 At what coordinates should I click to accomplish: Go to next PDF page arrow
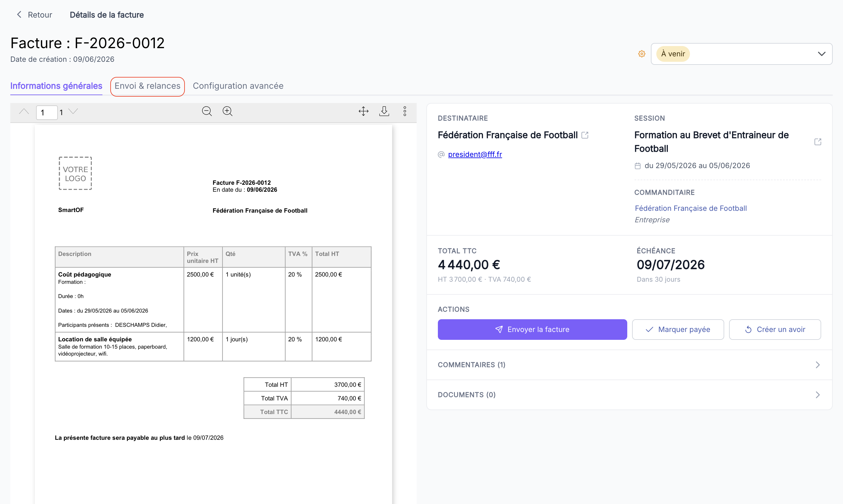(x=73, y=111)
